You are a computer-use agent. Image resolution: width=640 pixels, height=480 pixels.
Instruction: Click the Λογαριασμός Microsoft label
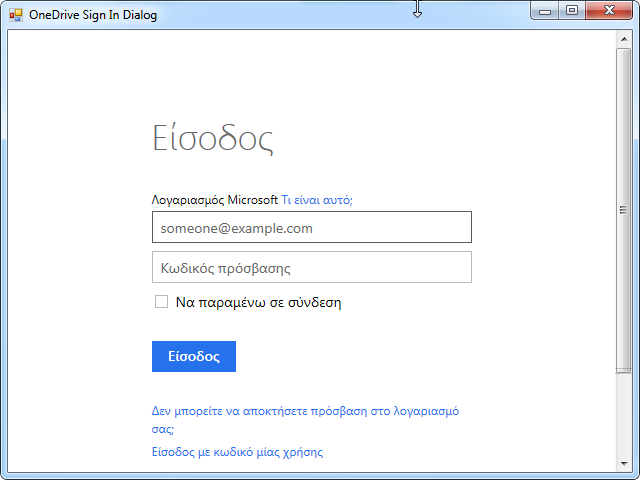215,200
